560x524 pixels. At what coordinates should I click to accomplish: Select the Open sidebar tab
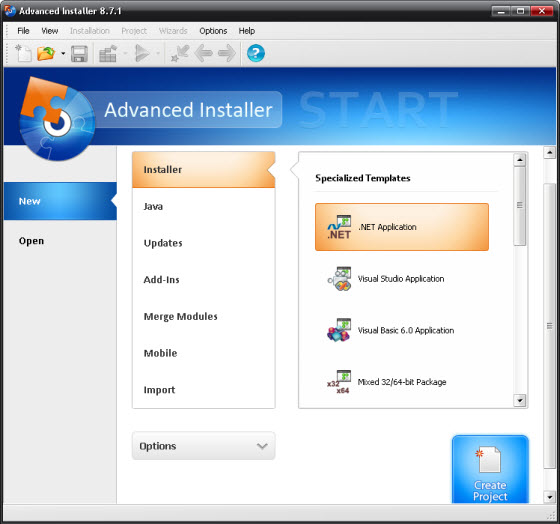(x=60, y=241)
